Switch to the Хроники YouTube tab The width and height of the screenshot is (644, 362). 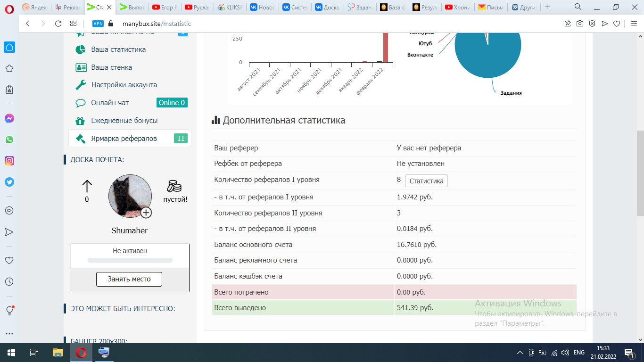pyautogui.click(x=457, y=8)
